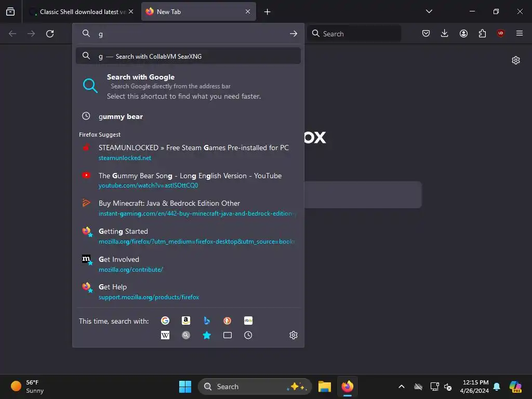Click the Firefox taskbar icon

point(348,387)
